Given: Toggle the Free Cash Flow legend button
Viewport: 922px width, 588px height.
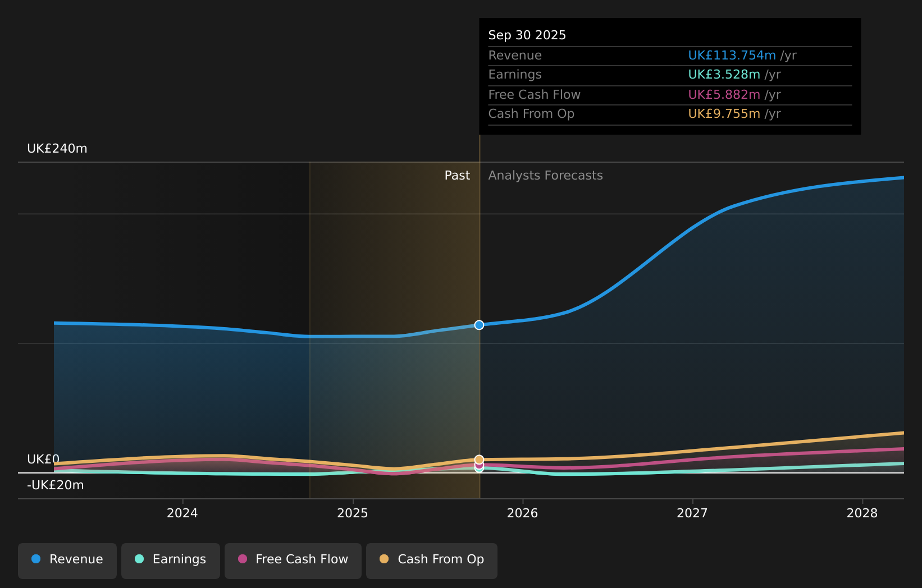Looking at the screenshot, I should coord(293,561).
